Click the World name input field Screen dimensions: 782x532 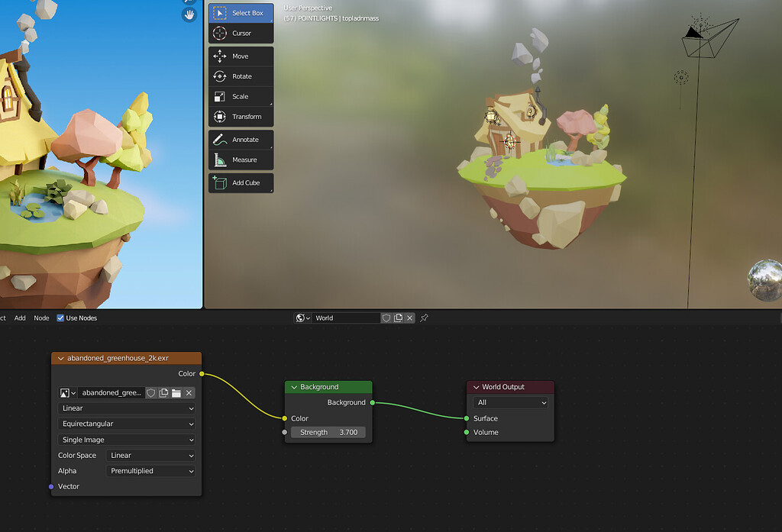pyautogui.click(x=347, y=318)
